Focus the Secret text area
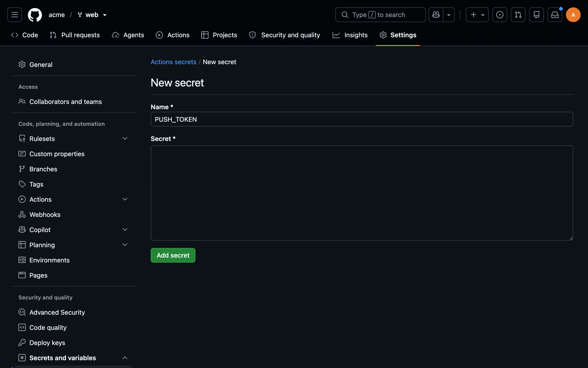 coord(362,193)
